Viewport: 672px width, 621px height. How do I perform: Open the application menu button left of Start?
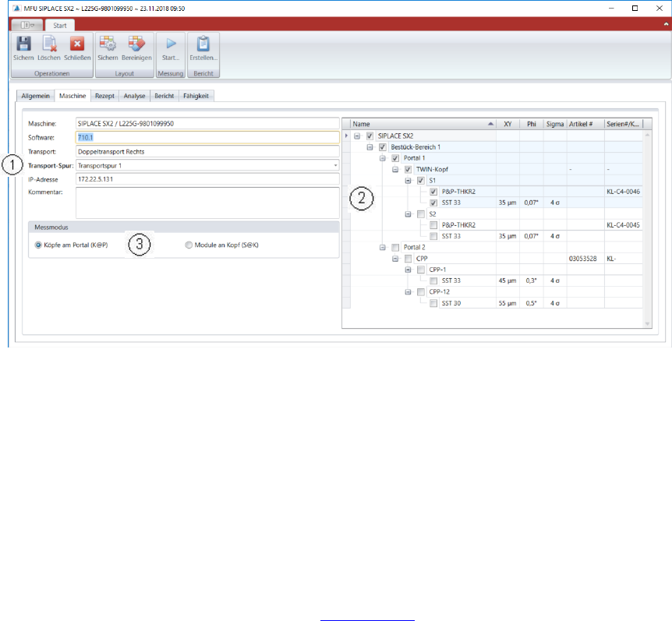click(27, 25)
